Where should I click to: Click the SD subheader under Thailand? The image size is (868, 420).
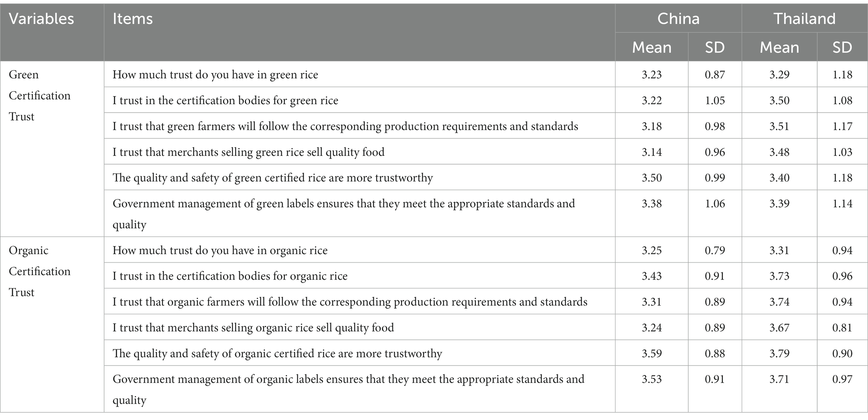(842, 47)
